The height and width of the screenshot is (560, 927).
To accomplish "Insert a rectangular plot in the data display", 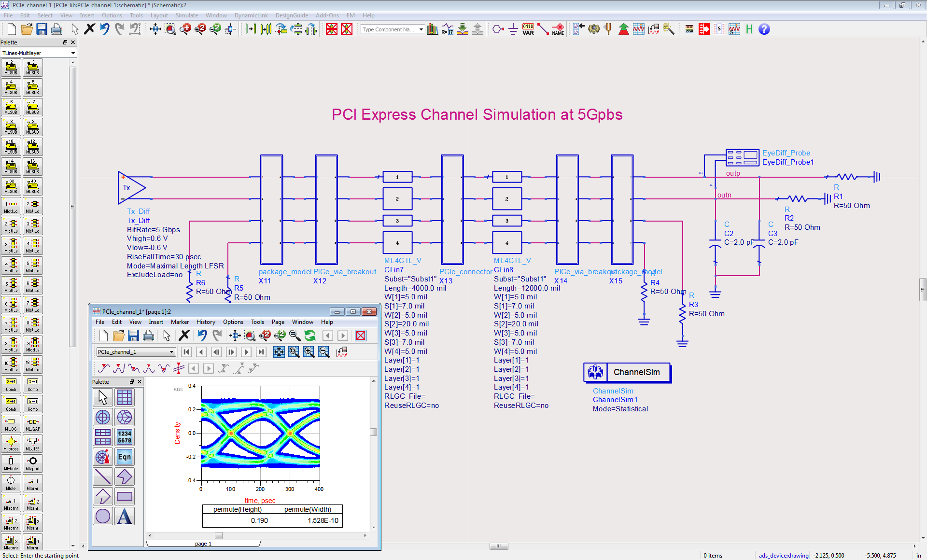I will click(x=125, y=397).
